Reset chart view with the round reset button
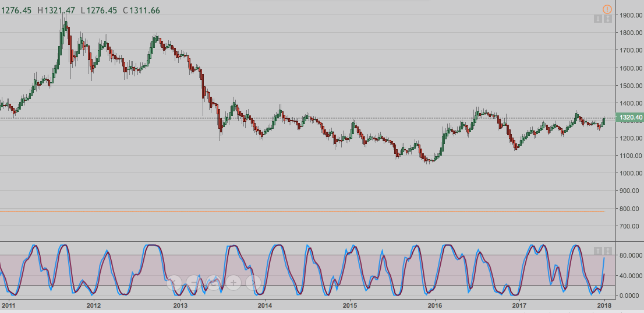Image resolution: width=644 pixels, height=313 pixels. click(x=214, y=283)
